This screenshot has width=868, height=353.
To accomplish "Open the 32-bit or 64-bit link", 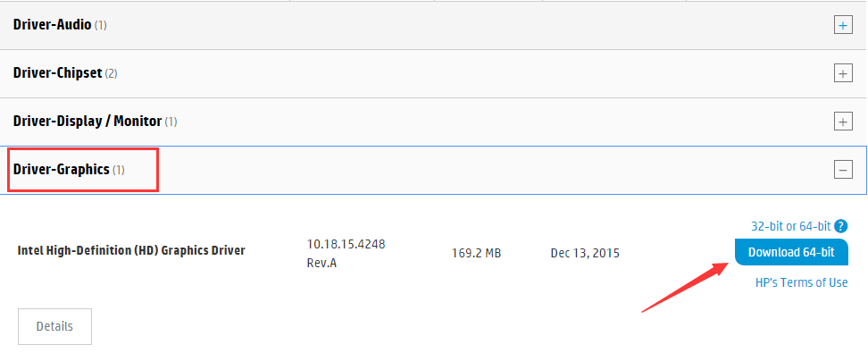I will click(x=791, y=226).
